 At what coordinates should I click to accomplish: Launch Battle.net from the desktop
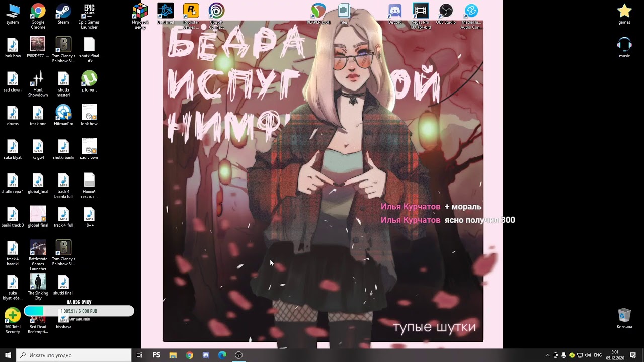(166, 14)
